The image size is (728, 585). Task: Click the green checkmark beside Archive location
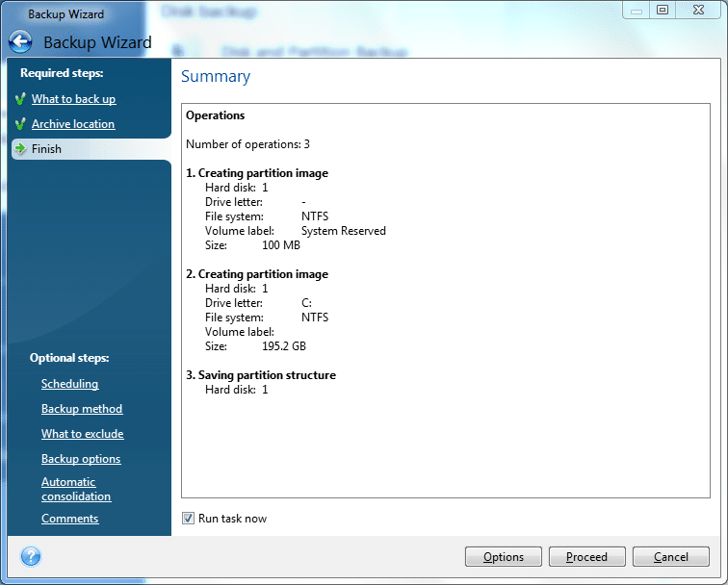(x=20, y=124)
